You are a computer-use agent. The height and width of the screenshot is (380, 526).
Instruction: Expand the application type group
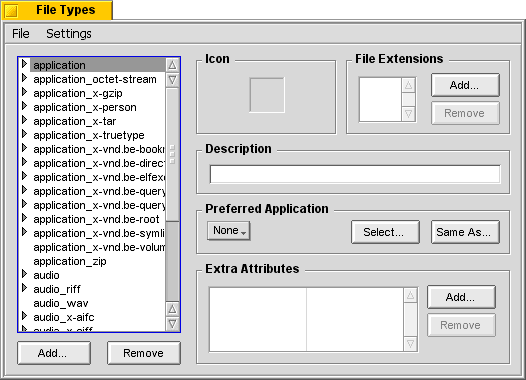pos(24,64)
